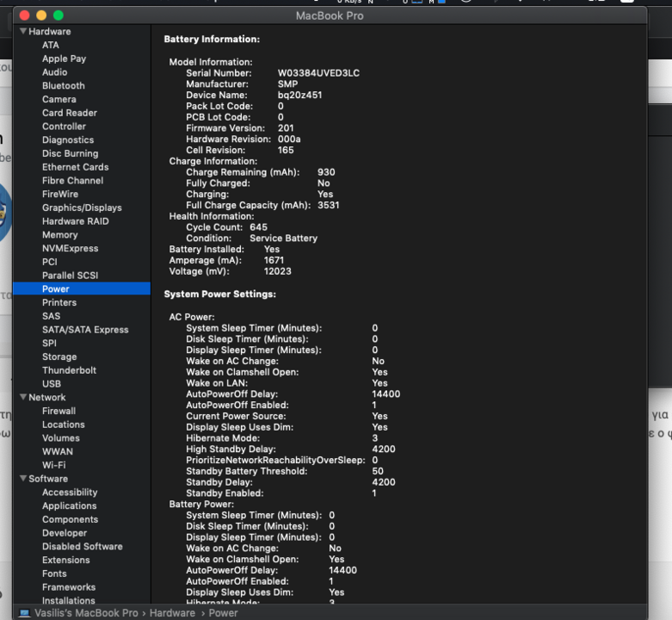Viewport: 672px width, 620px height.
Task: Select Audio in the sidebar
Action: (x=54, y=72)
